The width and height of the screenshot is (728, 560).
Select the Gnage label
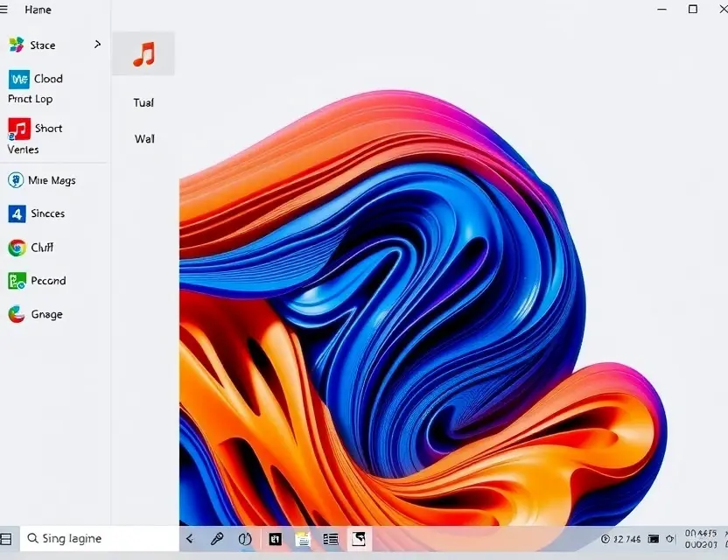click(47, 314)
